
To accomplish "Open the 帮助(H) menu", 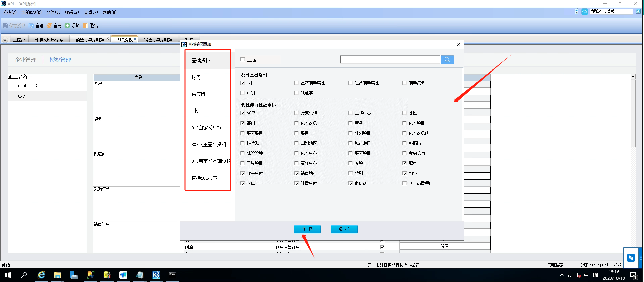I will click(x=110, y=12).
